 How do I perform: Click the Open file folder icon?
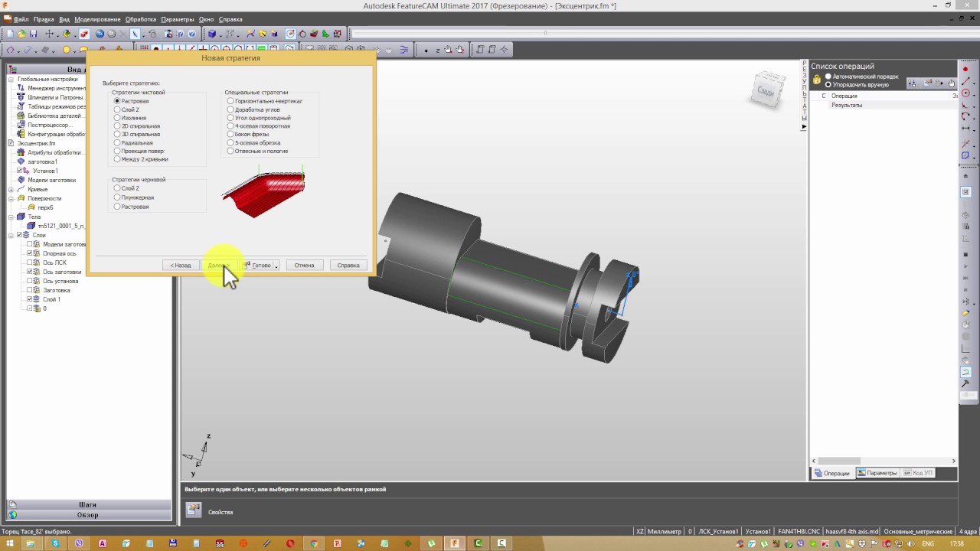coord(21,34)
